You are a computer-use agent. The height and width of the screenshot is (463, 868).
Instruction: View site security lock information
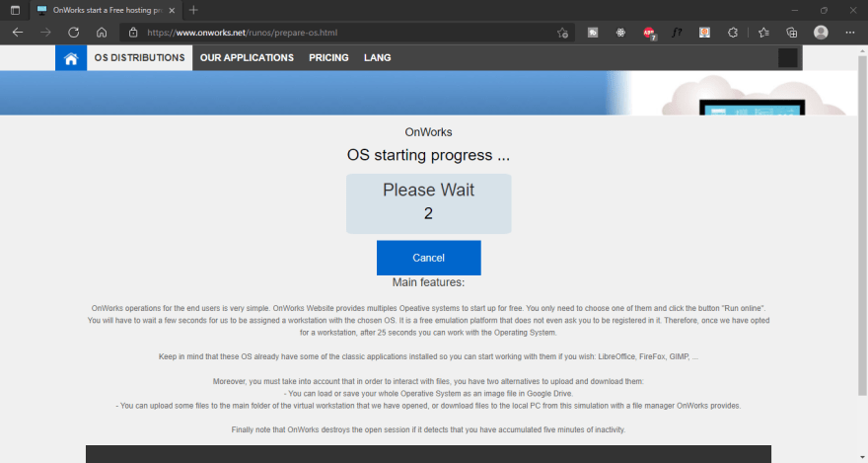pos(133,33)
